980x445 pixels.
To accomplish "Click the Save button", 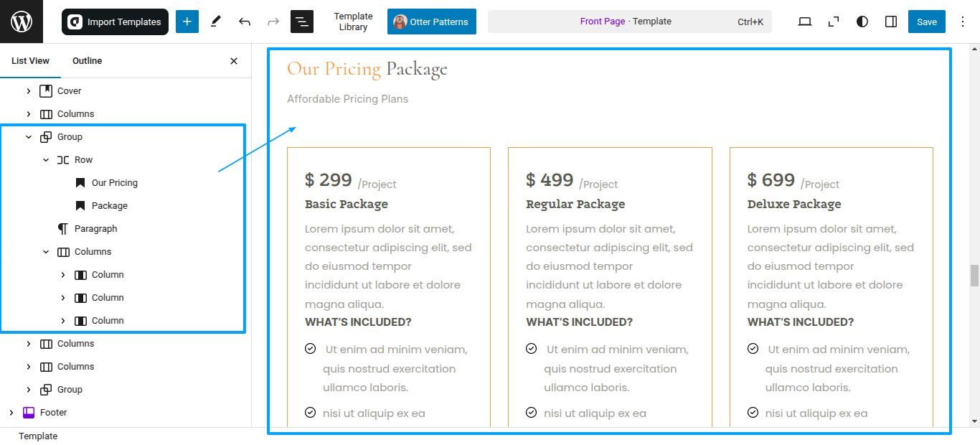I will tap(927, 22).
